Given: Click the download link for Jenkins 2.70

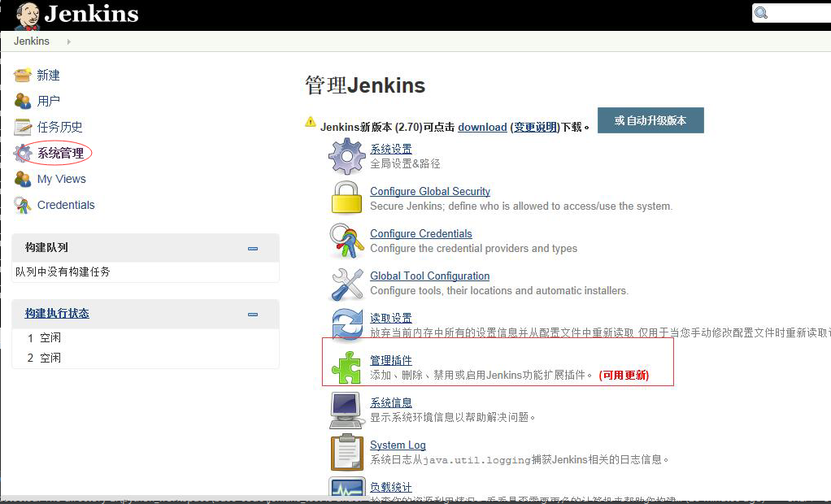Looking at the screenshot, I should click(x=482, y=127).
